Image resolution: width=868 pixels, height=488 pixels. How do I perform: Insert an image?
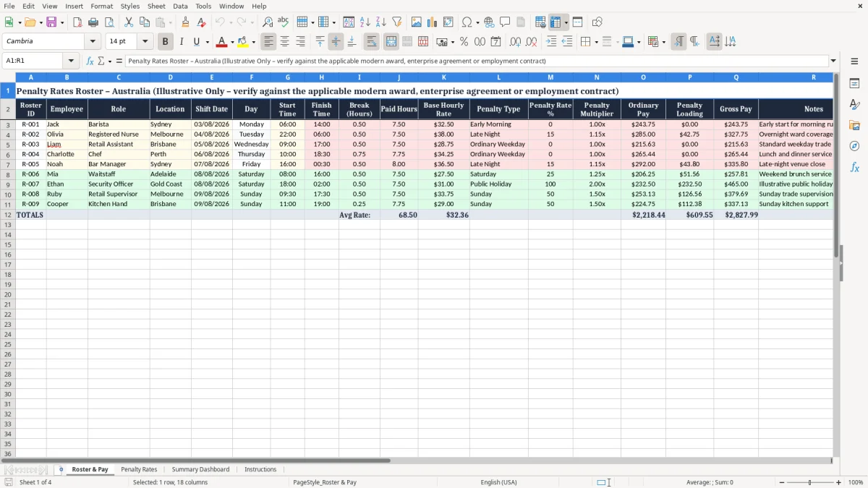(x=417, y=22)
